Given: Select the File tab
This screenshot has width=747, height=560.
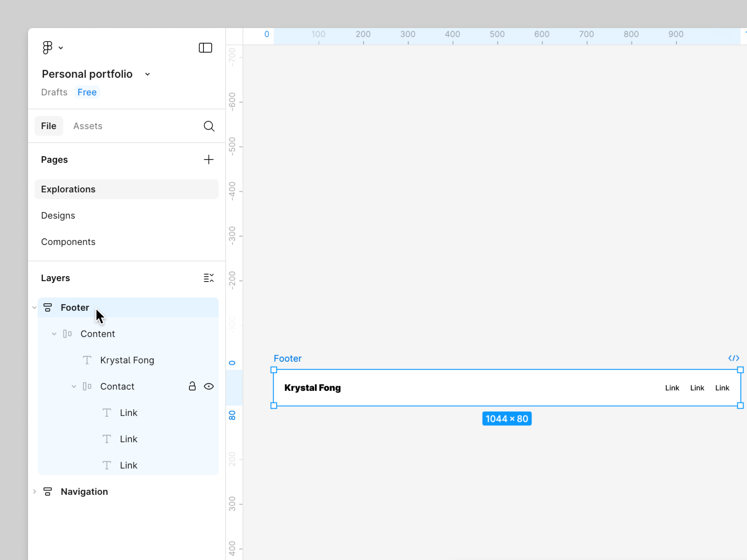Looking at the screenshot, I should pos(49,126).
